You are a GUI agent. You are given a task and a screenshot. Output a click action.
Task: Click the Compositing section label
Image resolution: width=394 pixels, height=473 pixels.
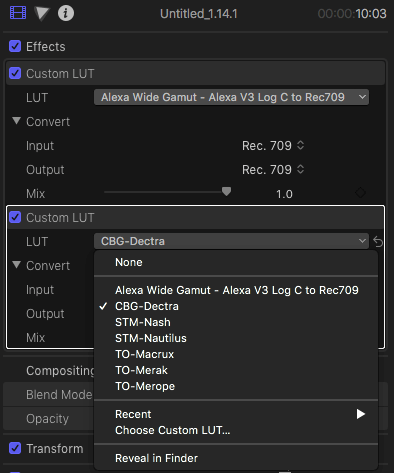[x=61, y=371]
